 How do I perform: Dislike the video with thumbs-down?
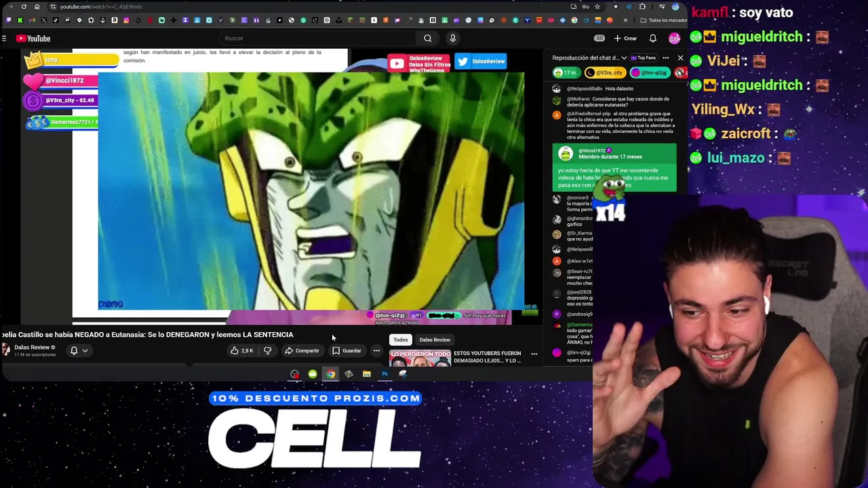point(268,350)
